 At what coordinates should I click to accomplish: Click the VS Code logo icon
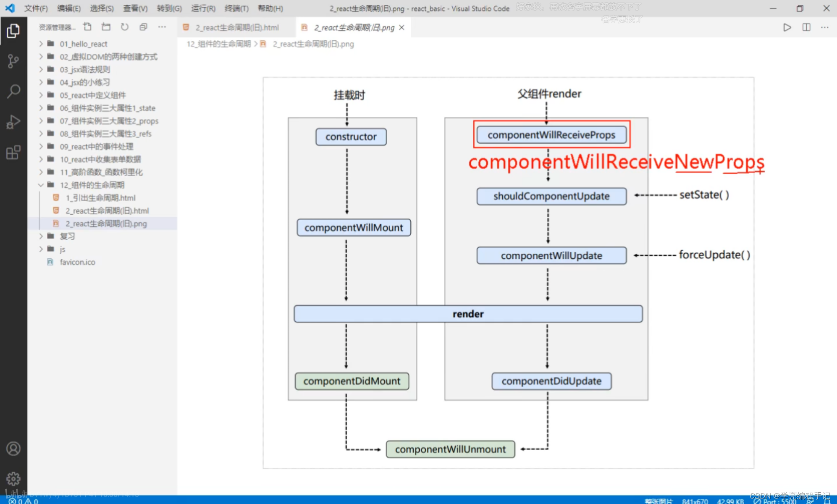coord(10,8)
